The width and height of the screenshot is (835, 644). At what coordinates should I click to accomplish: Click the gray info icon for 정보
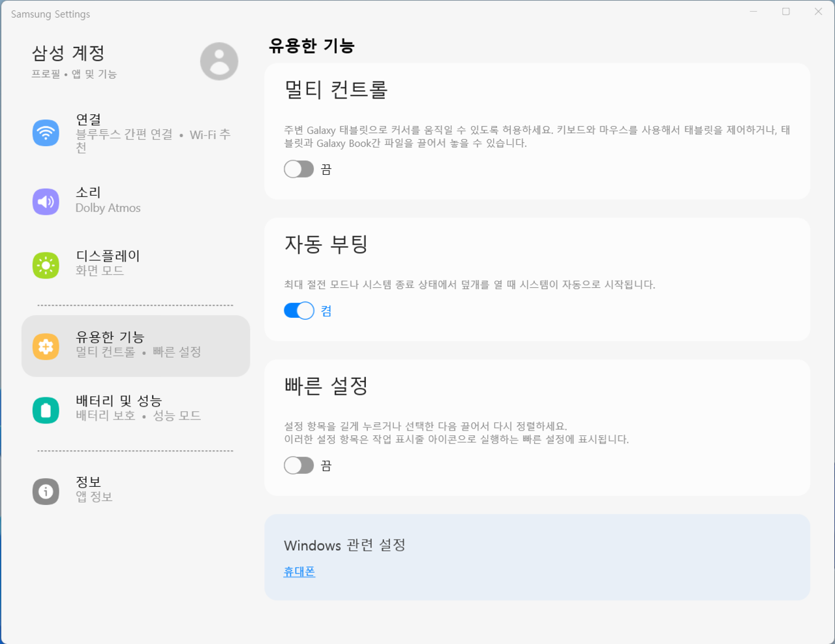(x=46, y=491)
